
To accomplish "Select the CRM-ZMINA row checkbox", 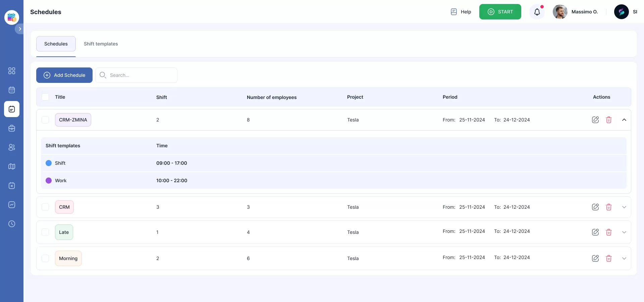I will click(45, 120).
